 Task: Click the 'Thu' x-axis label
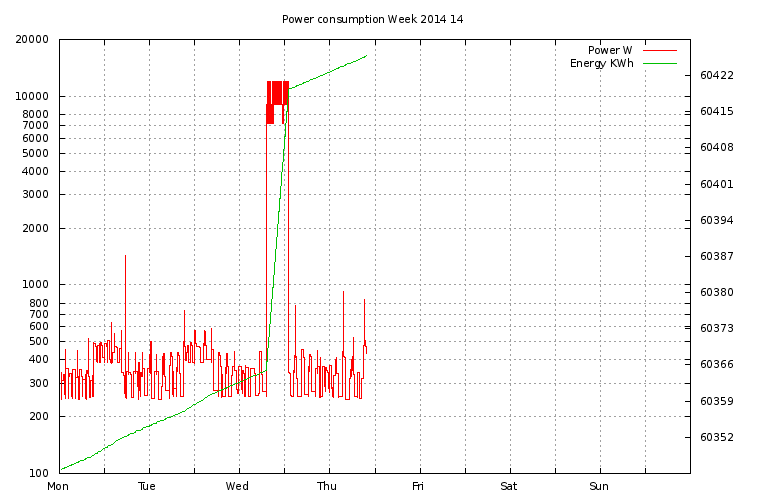[x=327, y=486]
